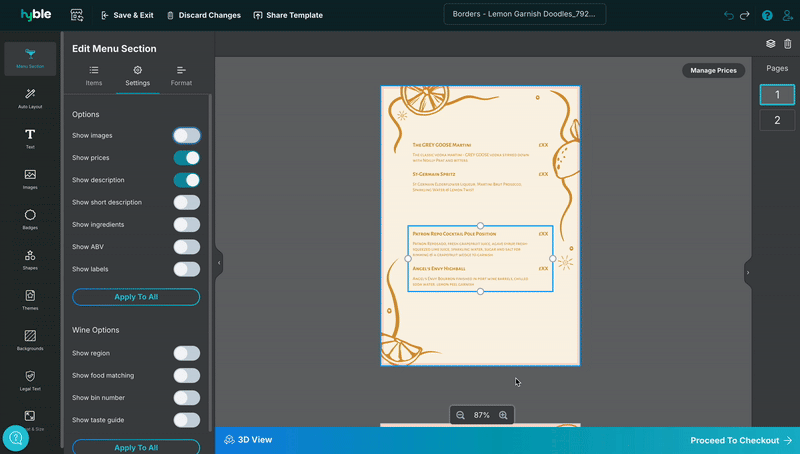The image size is (800, 454).
Task: Select page 1 thumbnail
Action: 777,95
